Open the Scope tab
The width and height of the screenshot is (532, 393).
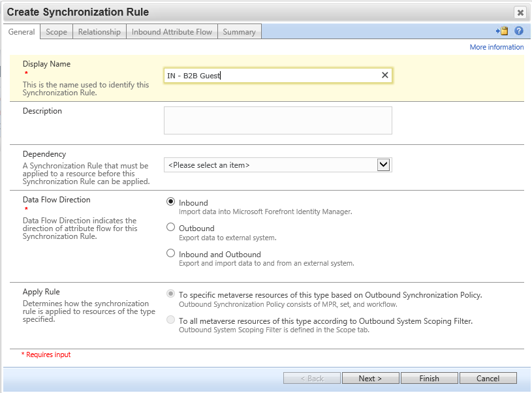tap(56, 32)
